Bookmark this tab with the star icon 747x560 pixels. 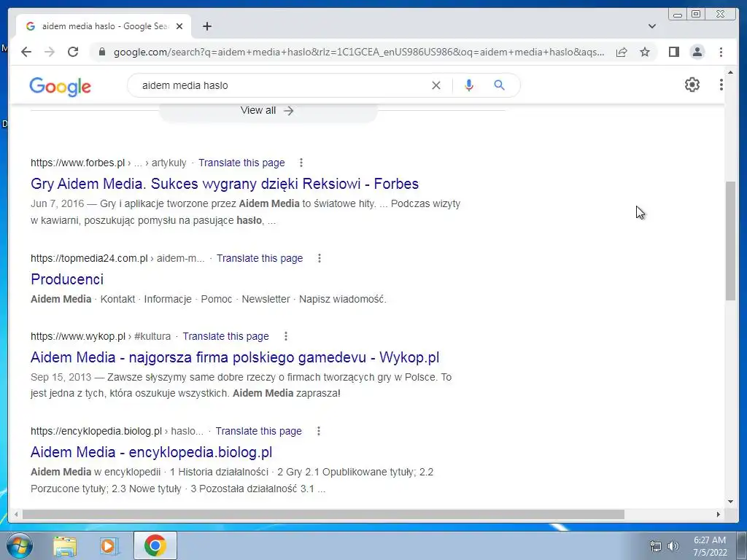tap(645, 52)
